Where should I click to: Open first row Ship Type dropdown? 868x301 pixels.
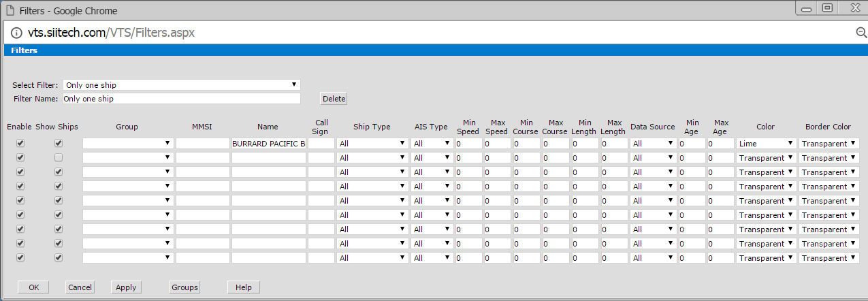point(372,144)
